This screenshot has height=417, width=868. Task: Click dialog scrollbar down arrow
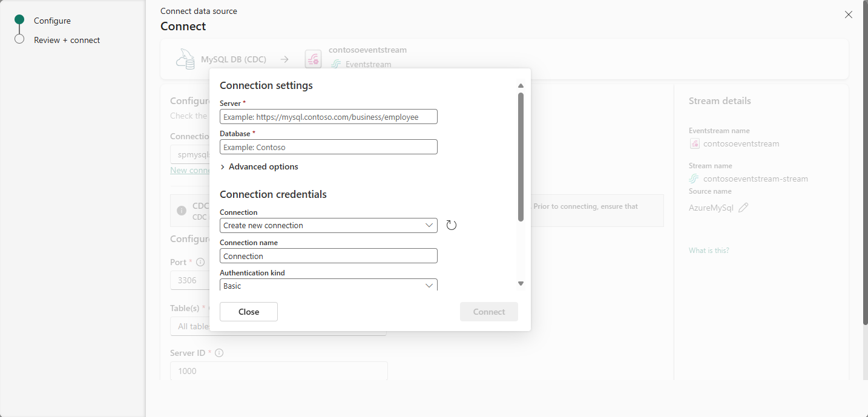click(x=521, y=283)
